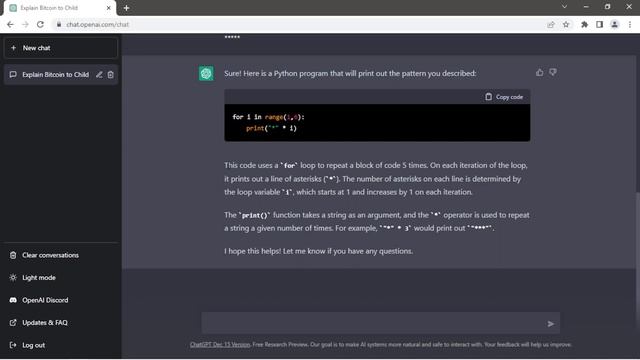This screenshot has height=360, width=640.
Task: Minimize the browser window
Action: click(x=586, y=7)
